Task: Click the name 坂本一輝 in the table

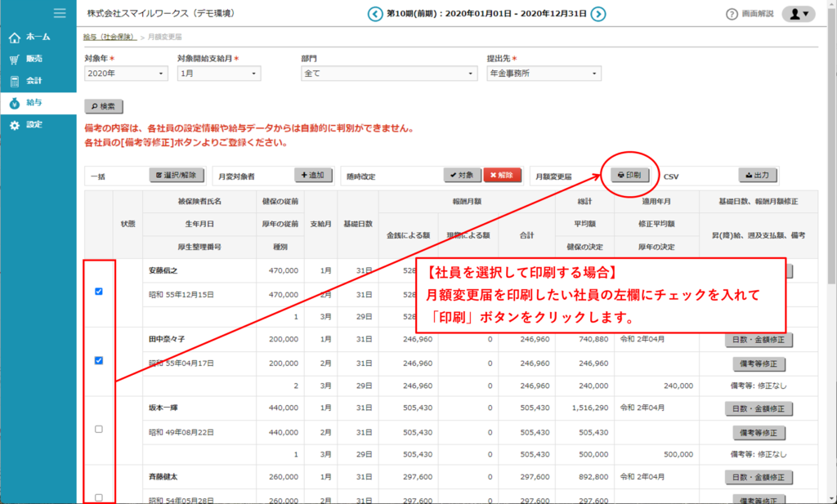Action: click(163, 408)
